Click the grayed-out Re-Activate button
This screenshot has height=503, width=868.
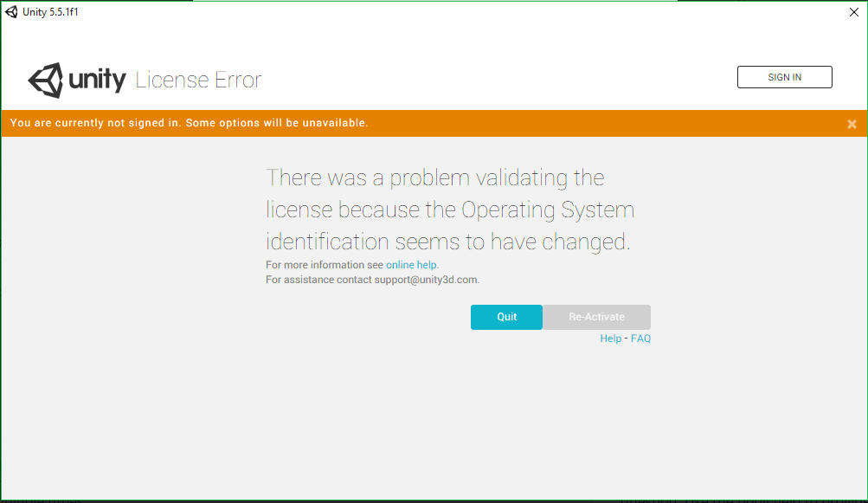596,317
